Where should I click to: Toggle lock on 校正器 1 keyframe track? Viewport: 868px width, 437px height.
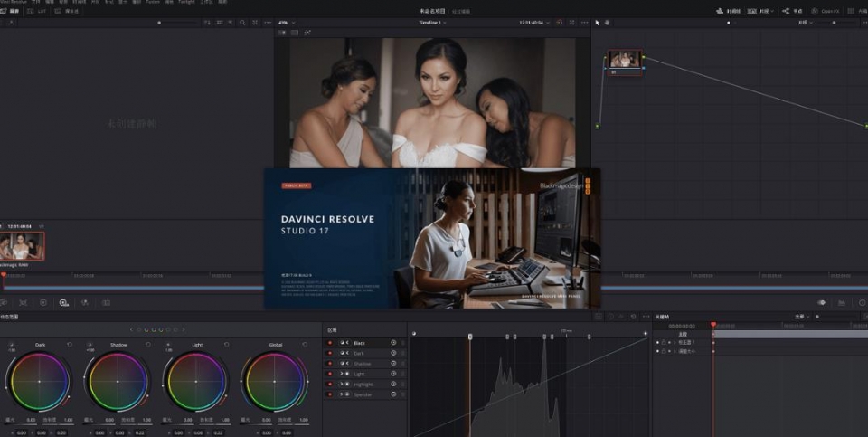[664, 342]
